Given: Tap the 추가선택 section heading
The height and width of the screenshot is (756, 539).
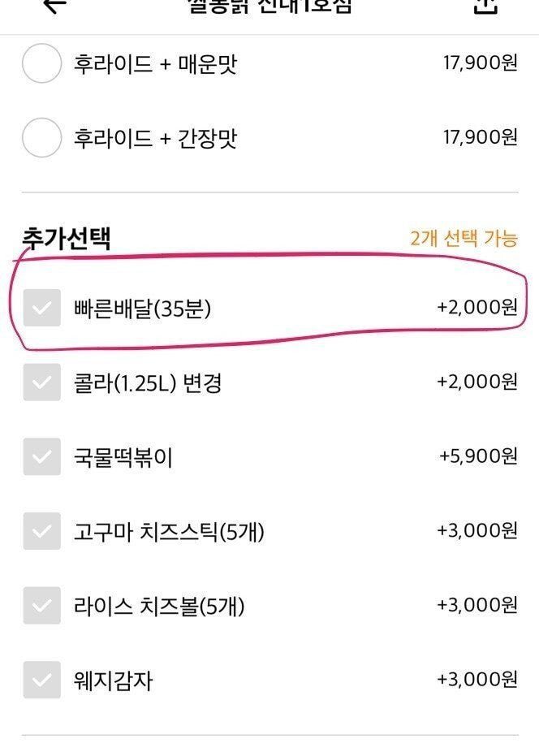Looking at the screenshot, I should click(x=67, y=238).
